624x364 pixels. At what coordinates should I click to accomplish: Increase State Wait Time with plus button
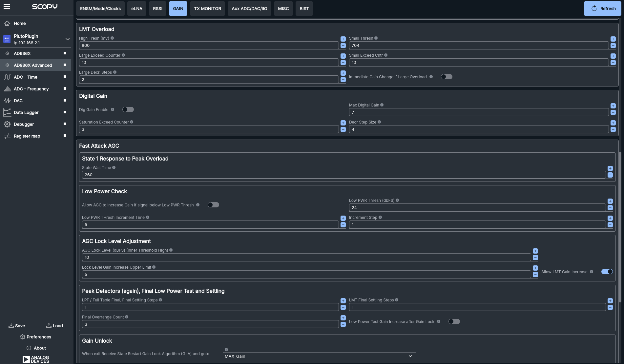[610, 168]
